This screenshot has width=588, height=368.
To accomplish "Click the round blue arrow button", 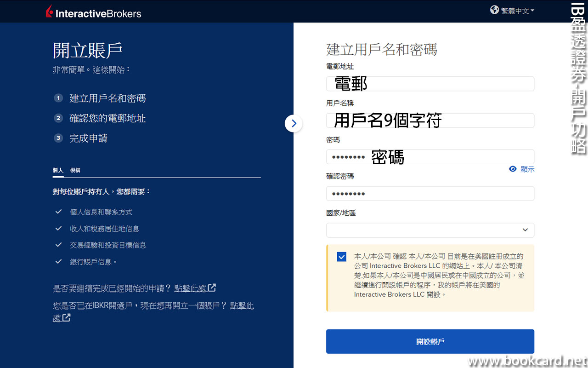I will (x=294, y=123).
